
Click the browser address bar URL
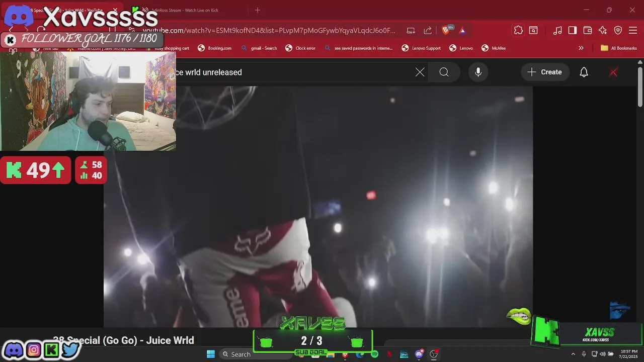point(269,30)
